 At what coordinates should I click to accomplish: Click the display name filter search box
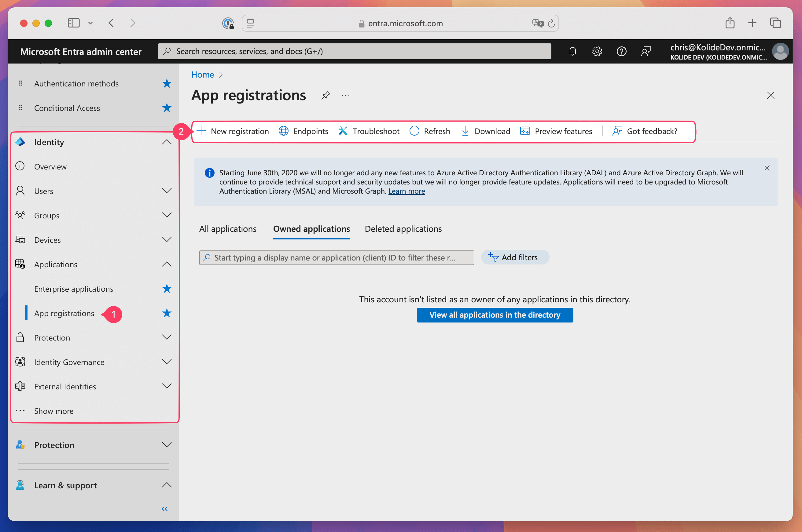[336, 258]
